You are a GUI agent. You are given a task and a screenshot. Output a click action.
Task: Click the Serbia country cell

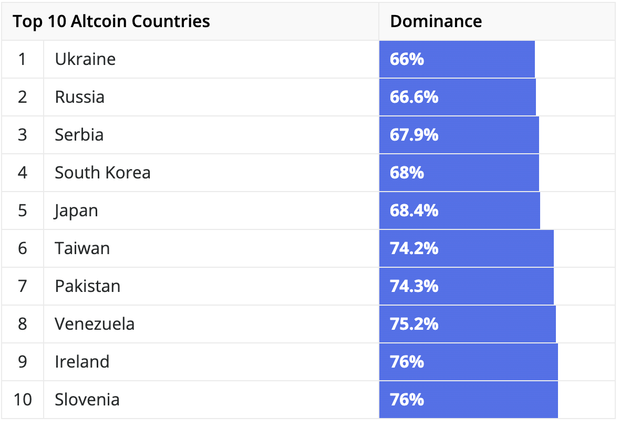[x=79, y=135]
